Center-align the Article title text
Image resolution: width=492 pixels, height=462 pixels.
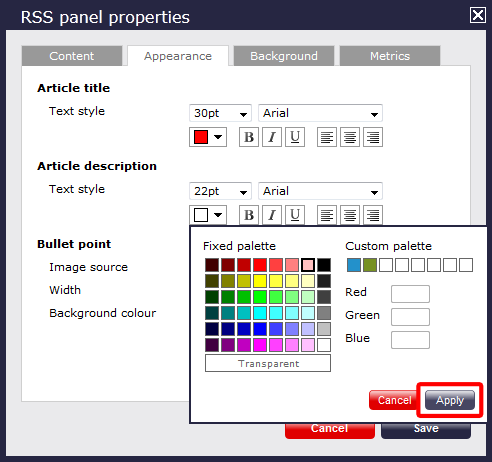click(x=350, y=137)
